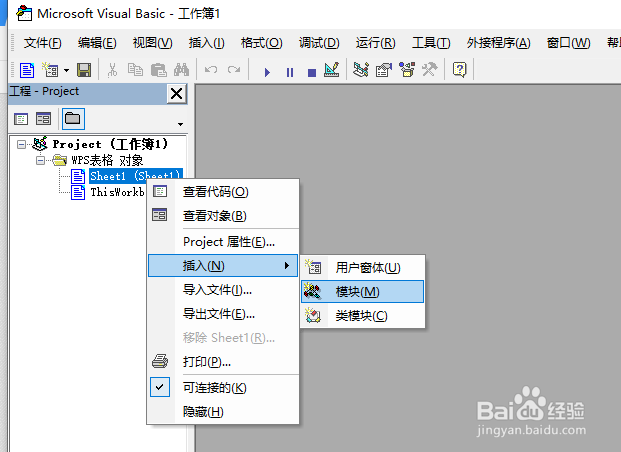Open the 窗口(W) menu

(x=568, y=42)
